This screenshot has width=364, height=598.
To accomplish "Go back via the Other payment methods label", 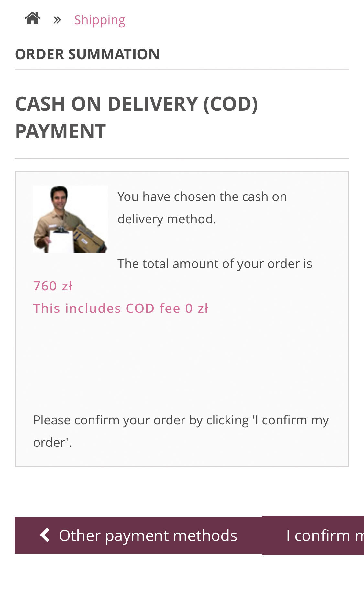I will [x=148, y=536].
